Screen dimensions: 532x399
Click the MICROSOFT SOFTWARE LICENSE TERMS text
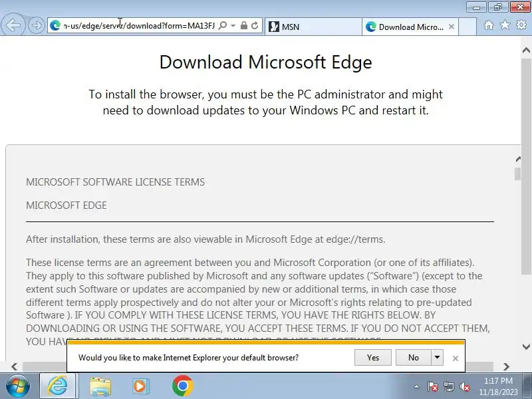[x=115, y=182]
